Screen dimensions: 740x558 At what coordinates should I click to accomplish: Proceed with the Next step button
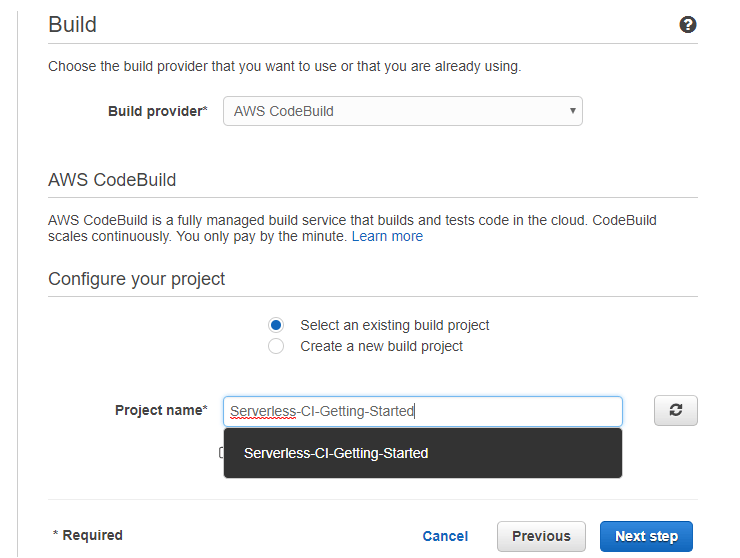tap(646, 536)
